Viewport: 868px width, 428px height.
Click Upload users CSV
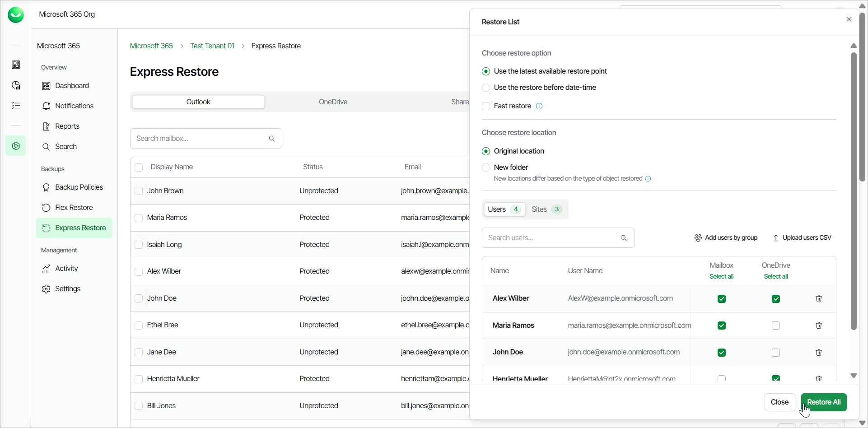(x=802, y=238)
